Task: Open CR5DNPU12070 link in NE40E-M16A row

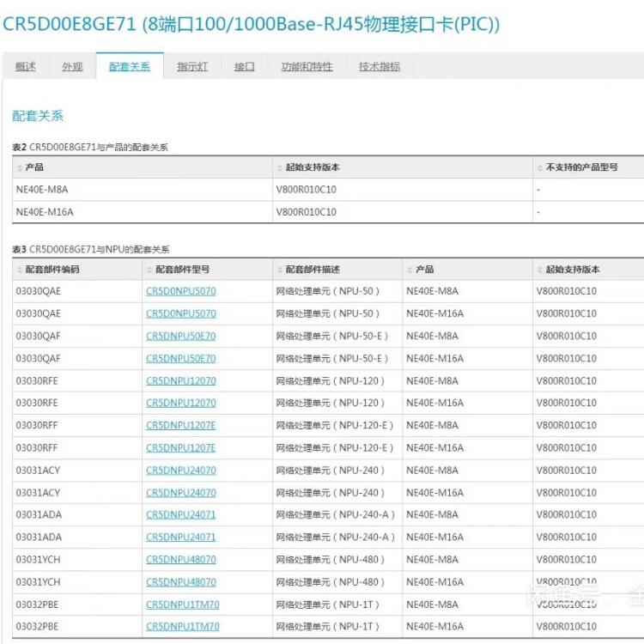Action: click(180, 403)
